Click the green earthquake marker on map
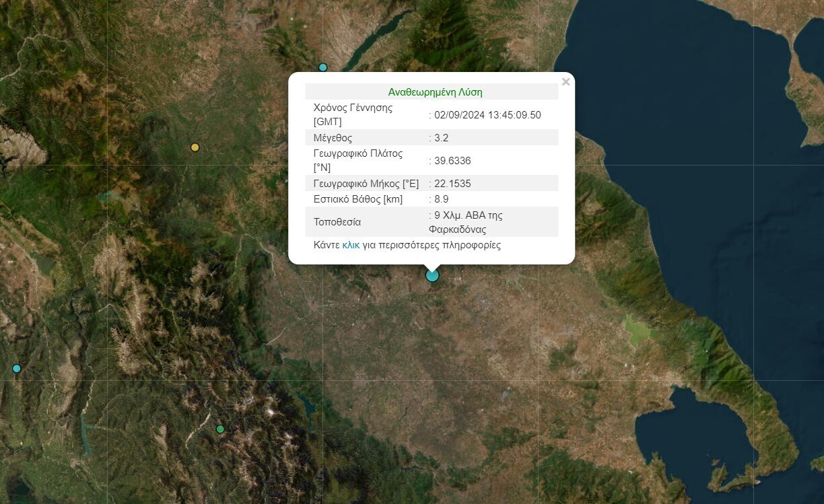The height and width of the screenshot is (504, 824). point(220,429)
